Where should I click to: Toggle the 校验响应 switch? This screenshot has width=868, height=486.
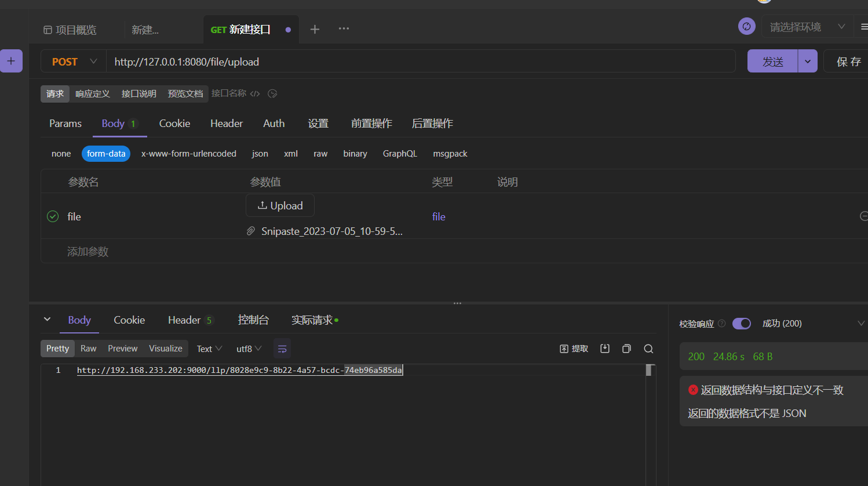click(742, 324)
